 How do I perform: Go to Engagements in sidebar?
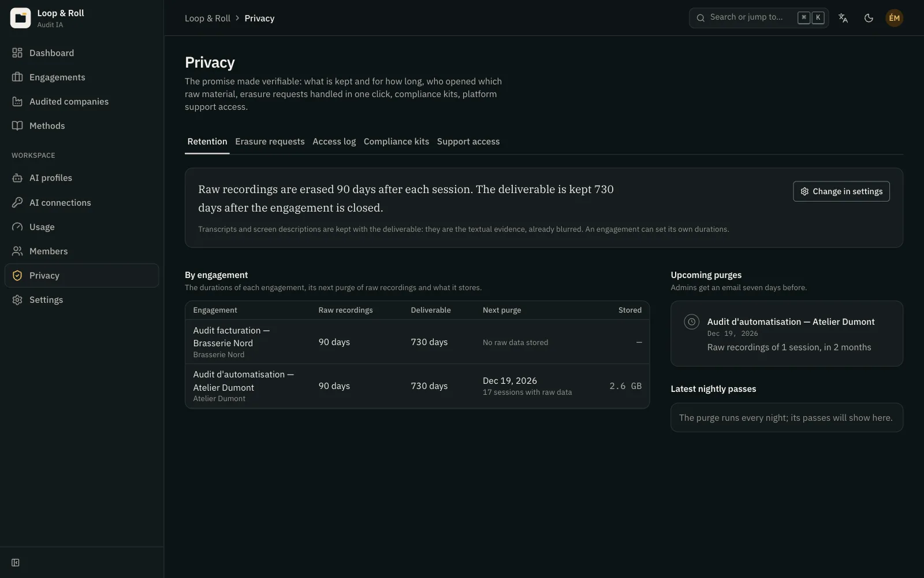(x=81, y=77)
